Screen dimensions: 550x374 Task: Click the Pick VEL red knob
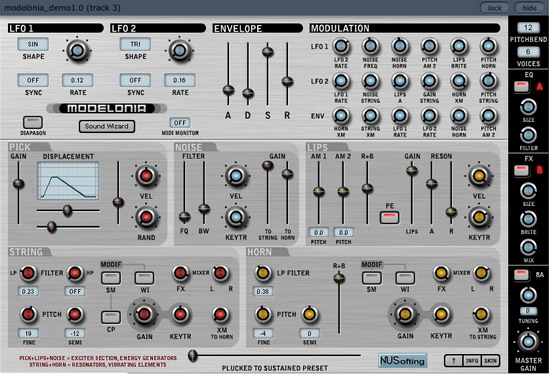pyautogui.click(x=146, y=176)
